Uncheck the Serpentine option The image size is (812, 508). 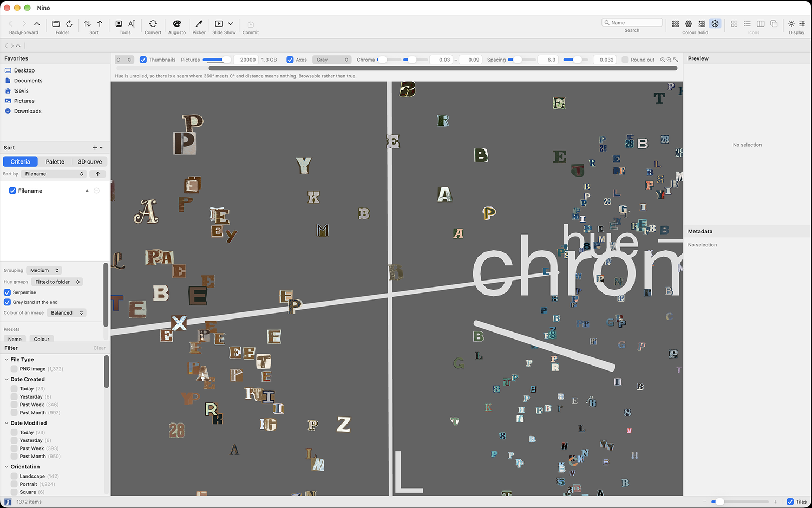pyautogui.click(x=8, y=292)
